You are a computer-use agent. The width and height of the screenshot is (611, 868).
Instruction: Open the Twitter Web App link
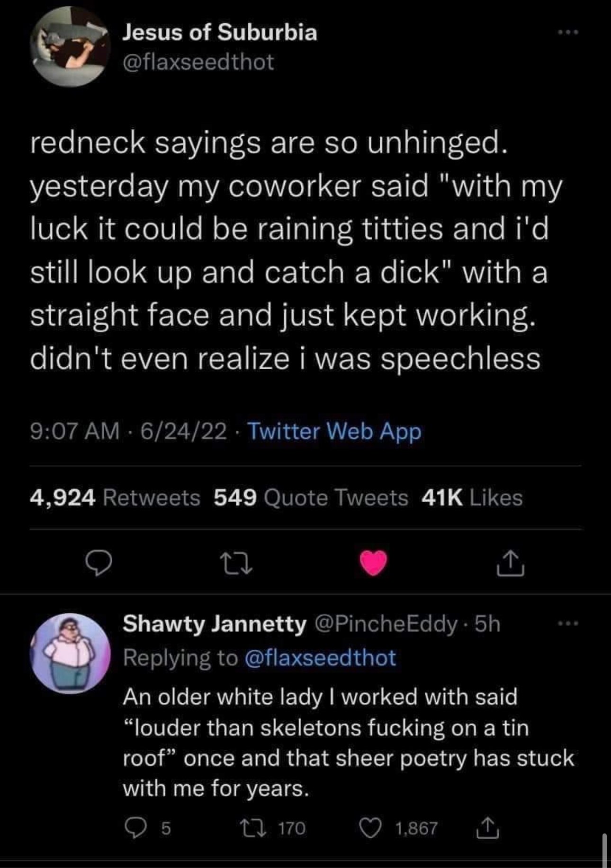point(334,431)
